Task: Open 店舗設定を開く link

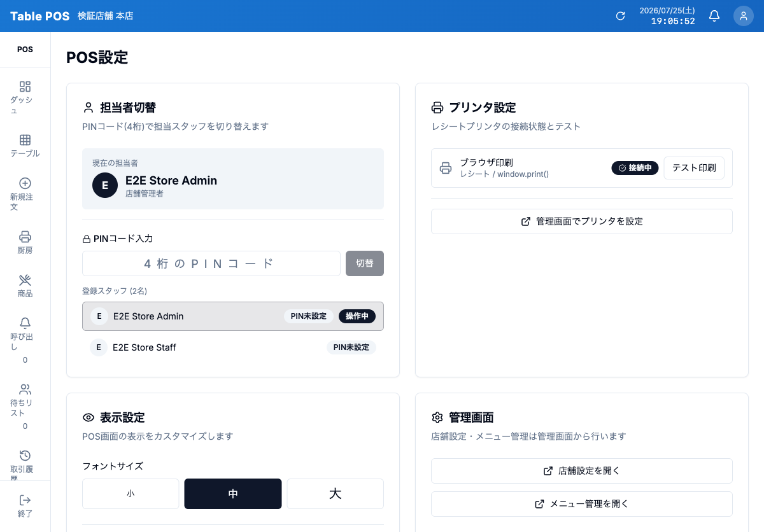Action: (582, 471)
